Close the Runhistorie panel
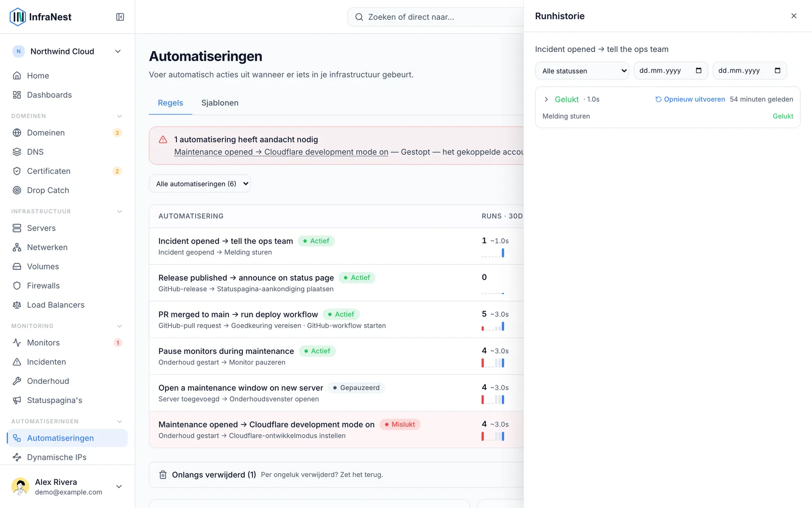Viewport: 812px width, 508px height. coord(794,16)
